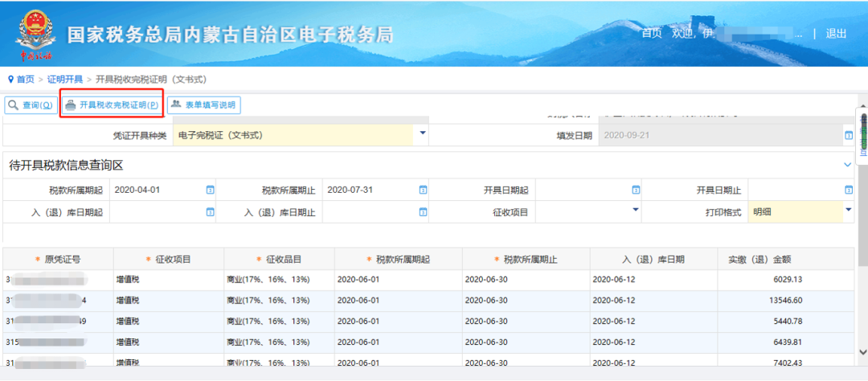
Task: Click the 征收项目 table column header
Action: coord(169,259)
